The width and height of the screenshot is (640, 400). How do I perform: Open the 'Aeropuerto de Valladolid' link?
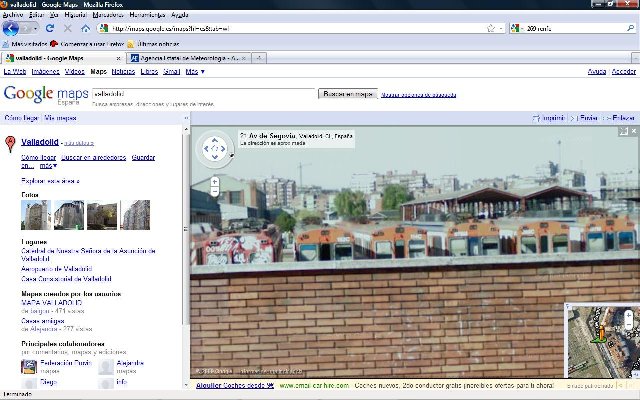(x=58, y=270)
